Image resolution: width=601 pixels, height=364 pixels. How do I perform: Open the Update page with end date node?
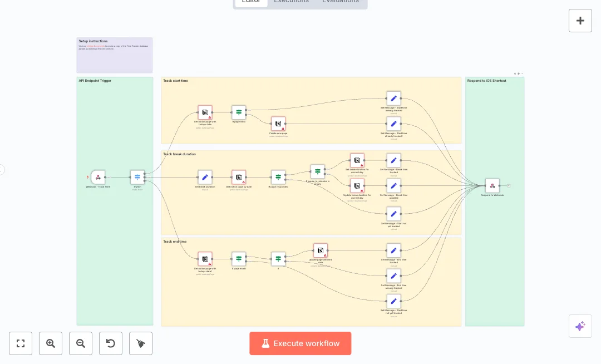[x=321, y=250]
